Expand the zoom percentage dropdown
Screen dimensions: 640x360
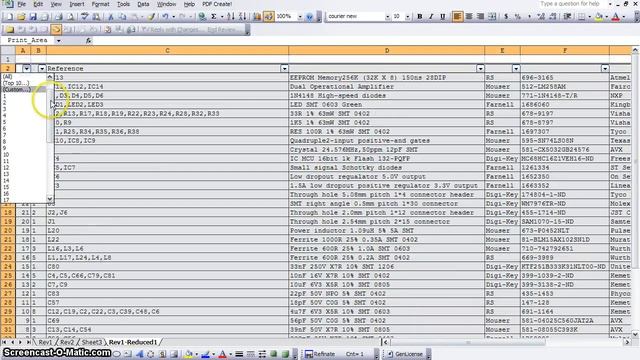click(300, 17)
